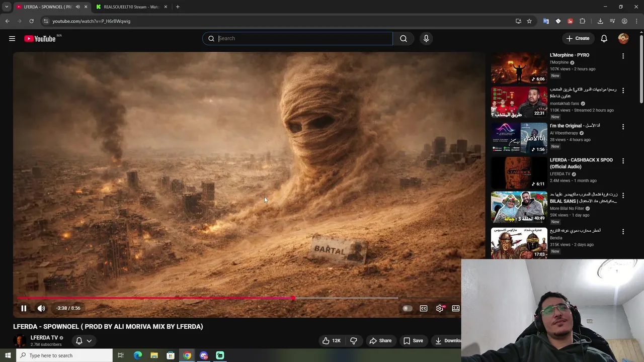Open Windows Start menu

coord(8,355)
